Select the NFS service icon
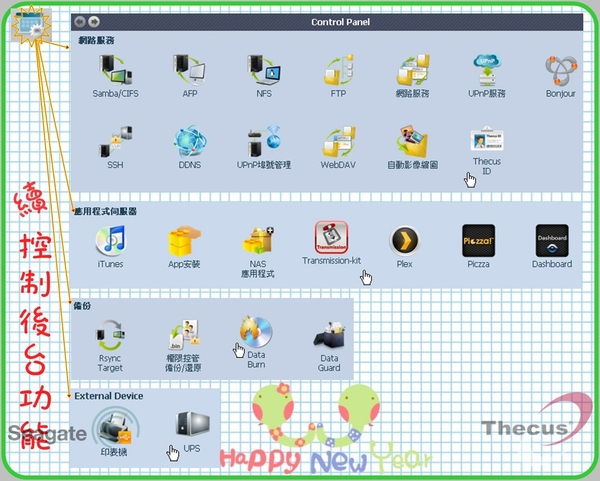Viewport: 600px width, 481px height. point(264,70)
